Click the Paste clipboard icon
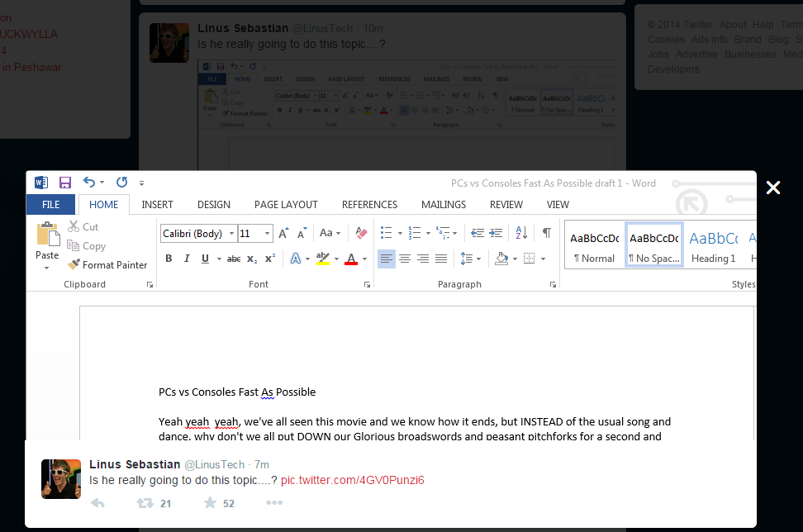This screenshot has height=532, width=803. [48, 235]
